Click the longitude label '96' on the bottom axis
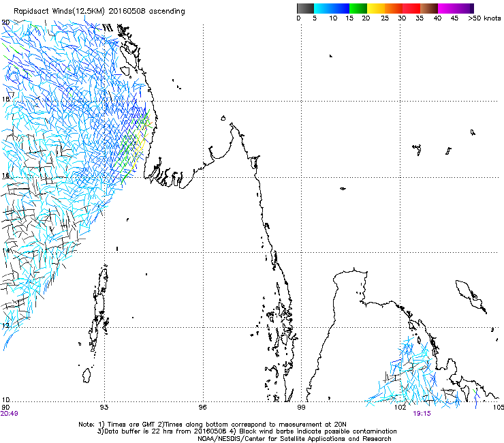This screenshot has width=504, height=443. [202, 408]
